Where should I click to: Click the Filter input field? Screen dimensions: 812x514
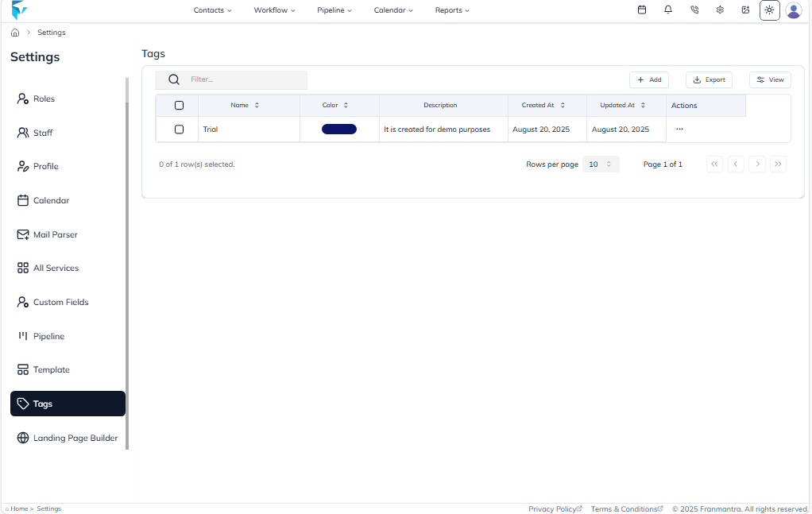click(246, 79)
